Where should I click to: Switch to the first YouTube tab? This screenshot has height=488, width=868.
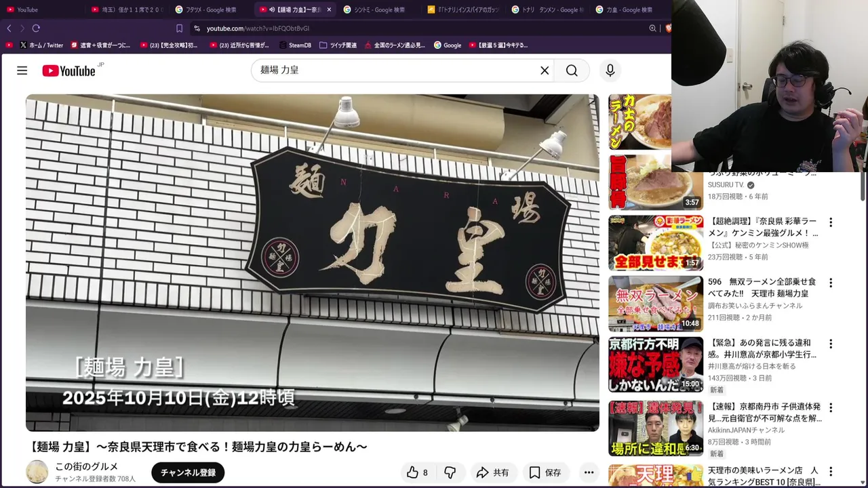pos(42,9)
